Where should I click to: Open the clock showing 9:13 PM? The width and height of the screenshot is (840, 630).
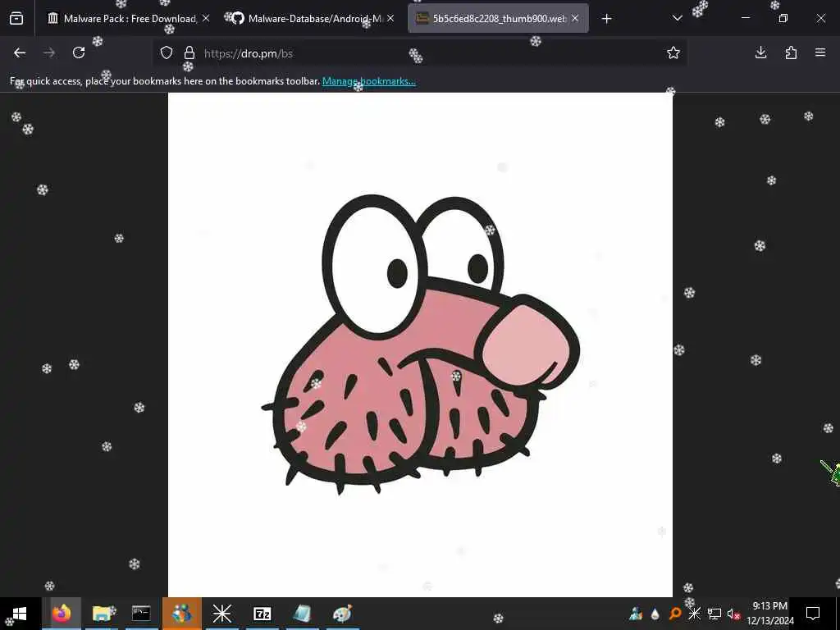(x=769, y=614)
